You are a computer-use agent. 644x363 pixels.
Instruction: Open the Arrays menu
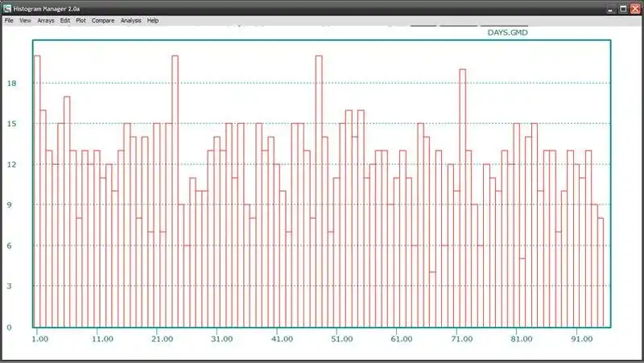[46, 21]
